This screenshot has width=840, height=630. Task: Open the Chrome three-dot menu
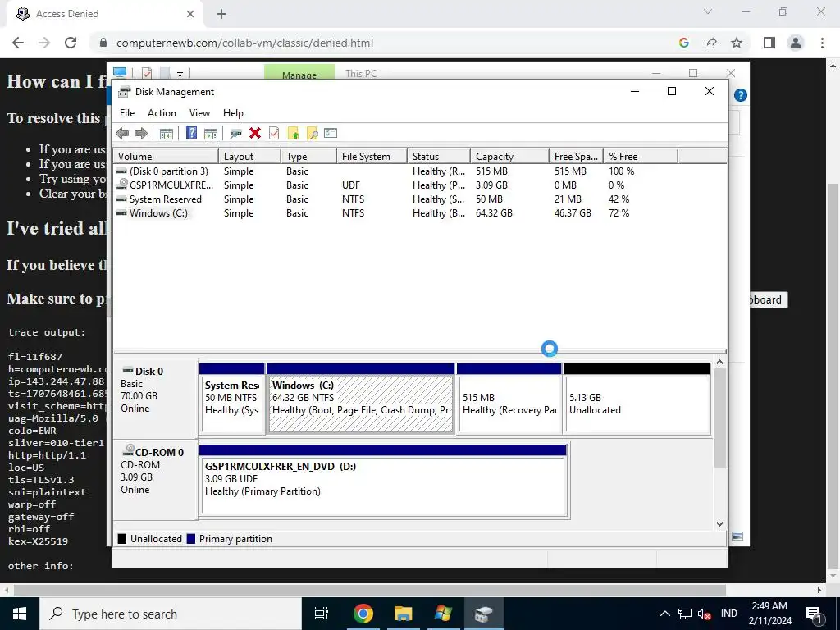pyautogui.click(x=822, y=43)
